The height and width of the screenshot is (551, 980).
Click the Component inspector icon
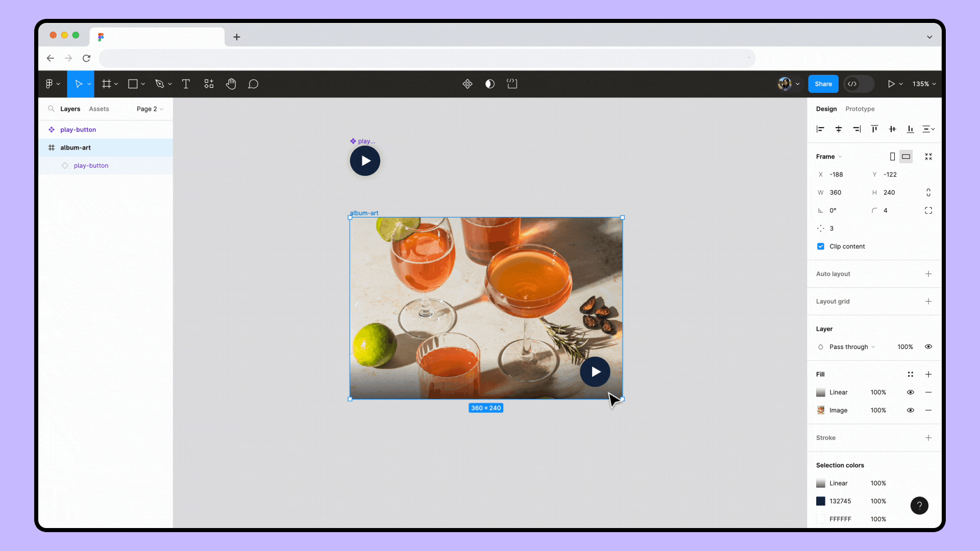coord(467,84)
